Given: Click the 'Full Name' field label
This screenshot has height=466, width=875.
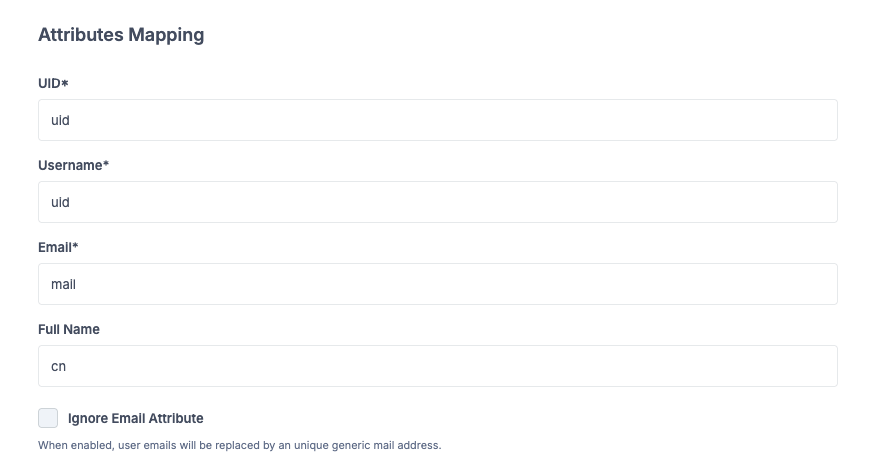Looking at the screenshot, I should pos(69,329).
